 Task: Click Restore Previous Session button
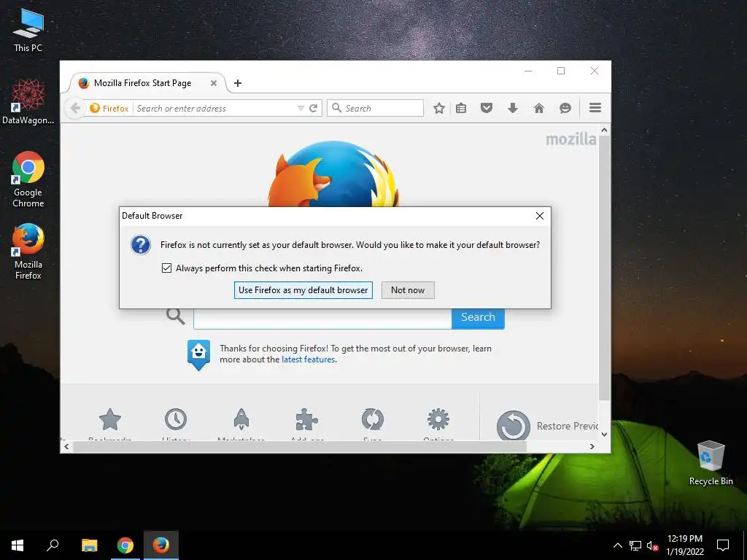point(547,425)
